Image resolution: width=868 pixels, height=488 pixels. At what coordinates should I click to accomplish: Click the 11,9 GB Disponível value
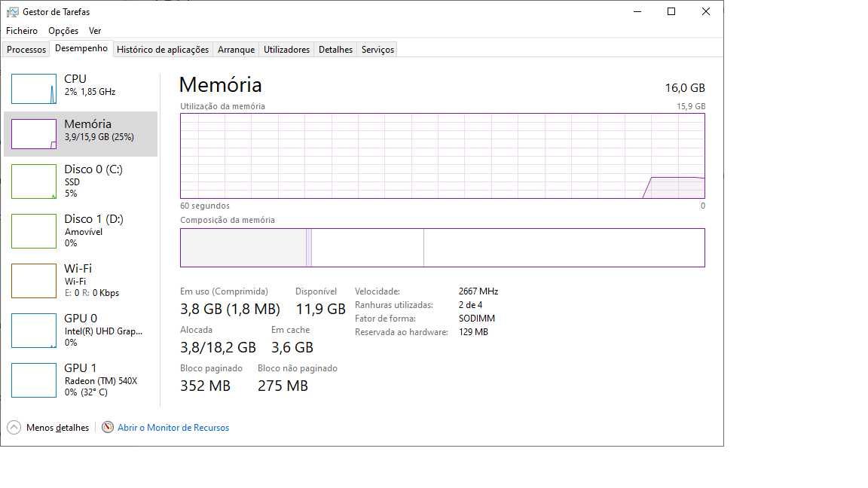[320, 310]
